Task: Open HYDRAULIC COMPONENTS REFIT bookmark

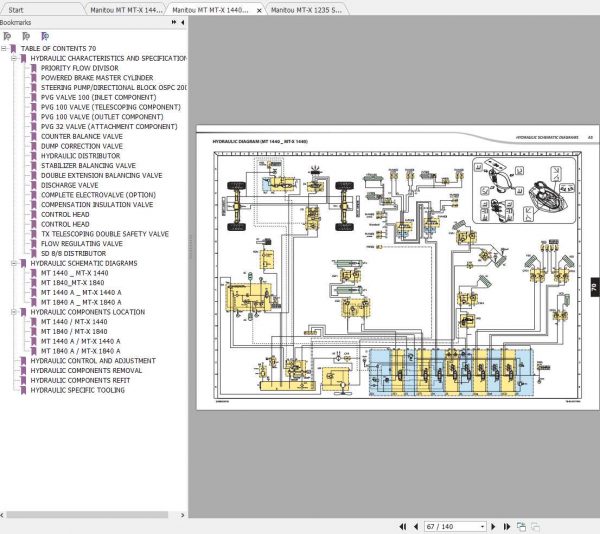Action: [x=80, y=380]
